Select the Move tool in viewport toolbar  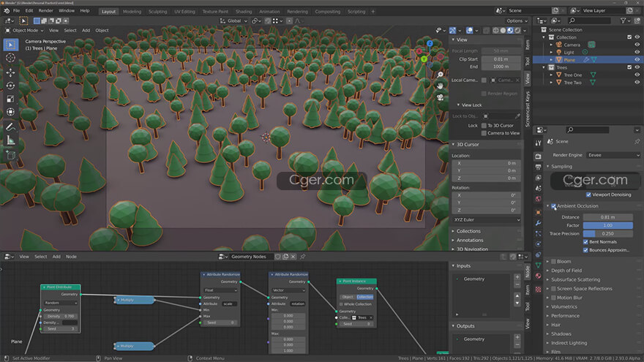point(11,72)
